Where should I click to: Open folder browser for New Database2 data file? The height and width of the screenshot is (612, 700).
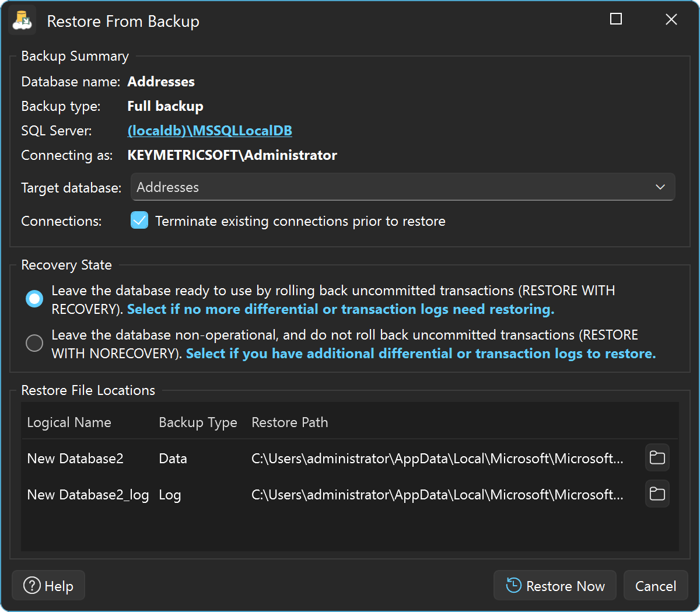tap(657, 458)
